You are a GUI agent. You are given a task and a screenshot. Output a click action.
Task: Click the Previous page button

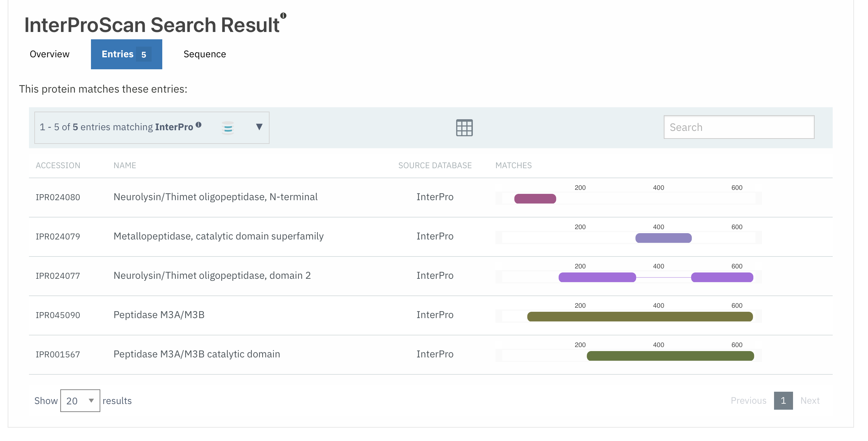point(749,400)
